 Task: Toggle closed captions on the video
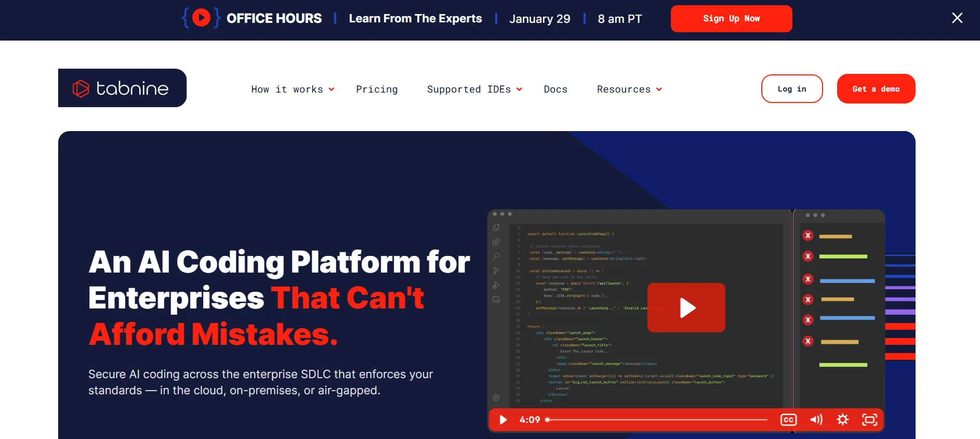pyautogui.click(x=788, y=420)
